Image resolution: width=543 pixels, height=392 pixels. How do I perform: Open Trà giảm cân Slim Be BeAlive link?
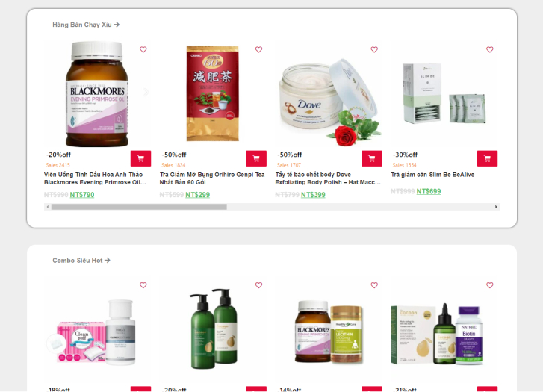432,175
